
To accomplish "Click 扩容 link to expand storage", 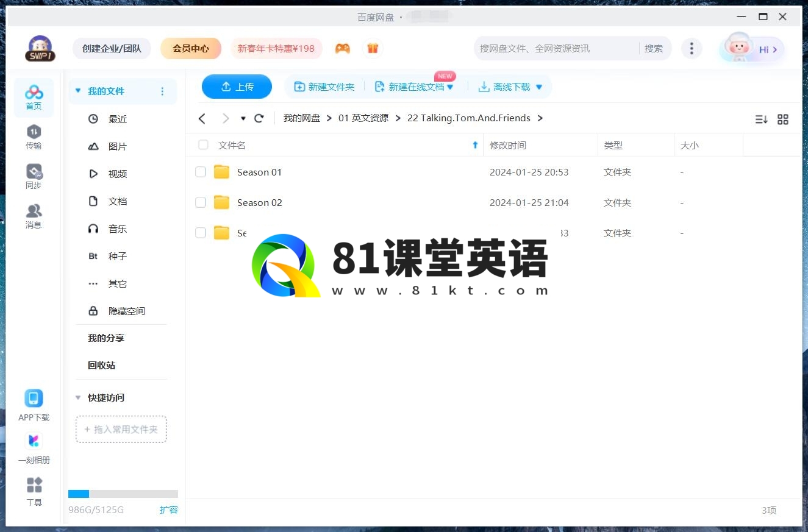I will click(169, 509).
